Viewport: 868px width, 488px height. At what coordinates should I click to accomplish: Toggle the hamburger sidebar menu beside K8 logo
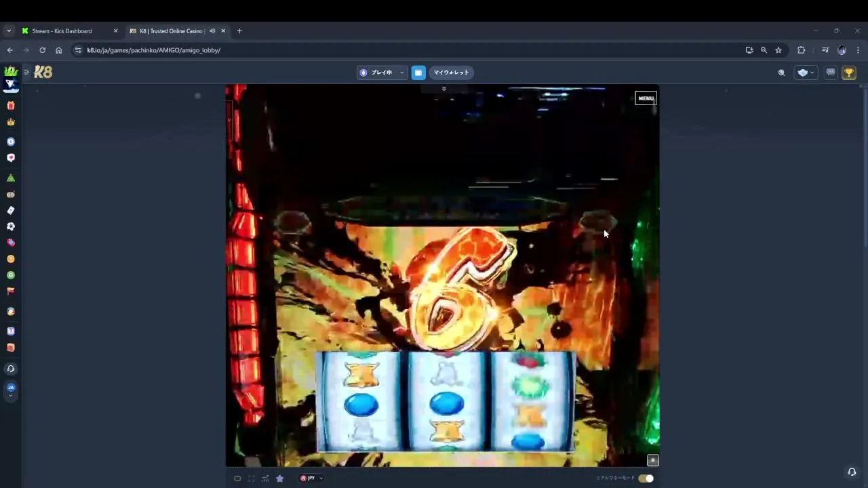[26, 72]
